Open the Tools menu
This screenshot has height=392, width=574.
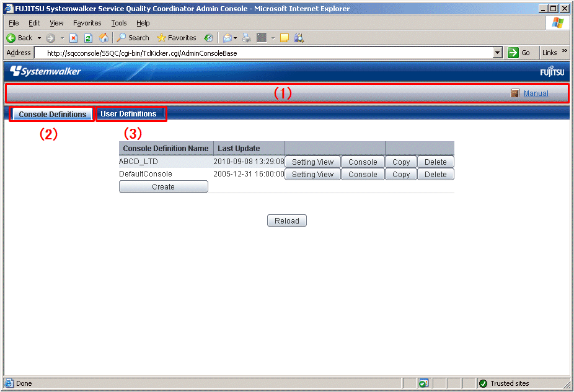[119, 23]
